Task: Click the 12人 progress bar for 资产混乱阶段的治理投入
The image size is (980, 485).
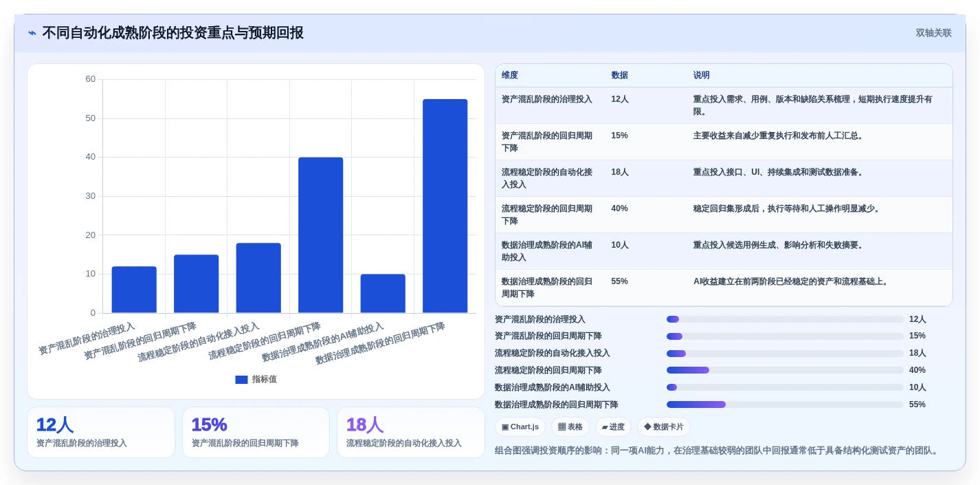Action: coord(785,319)
